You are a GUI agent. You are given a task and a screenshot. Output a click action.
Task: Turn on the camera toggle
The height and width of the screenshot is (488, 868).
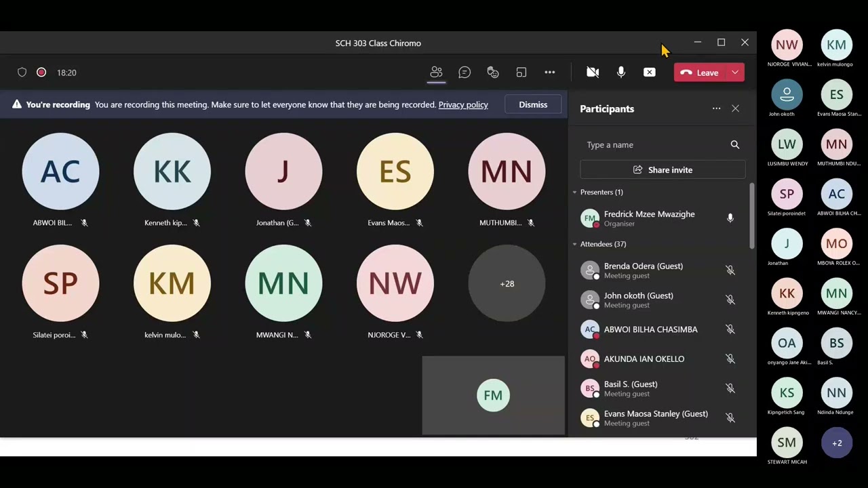click(x=593, y=73)
